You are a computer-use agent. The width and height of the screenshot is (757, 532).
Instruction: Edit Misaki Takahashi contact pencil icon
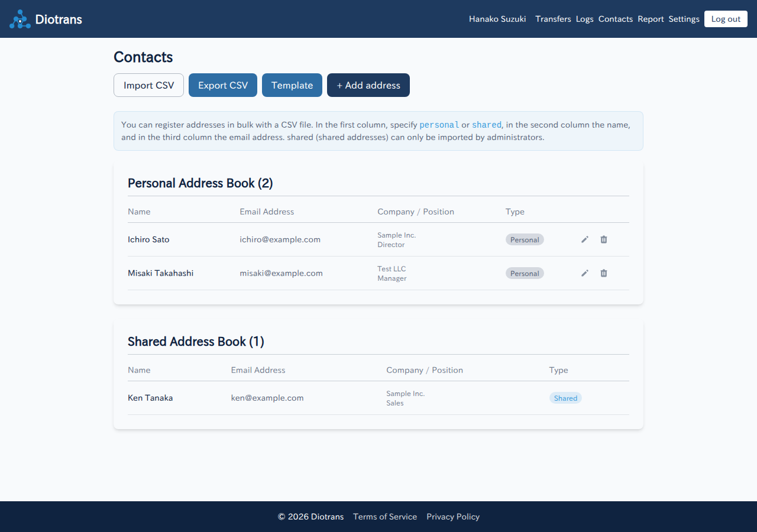[585, 273]
